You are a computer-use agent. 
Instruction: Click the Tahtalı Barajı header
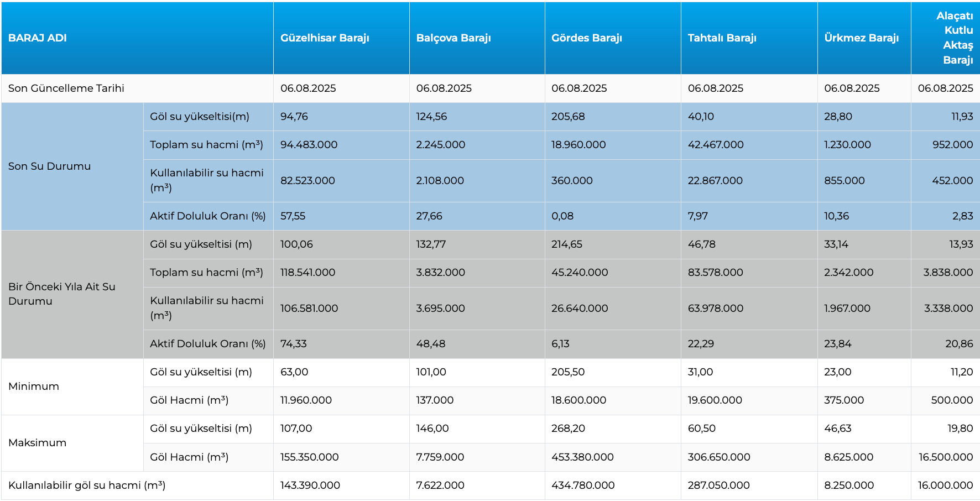(722, 38)
